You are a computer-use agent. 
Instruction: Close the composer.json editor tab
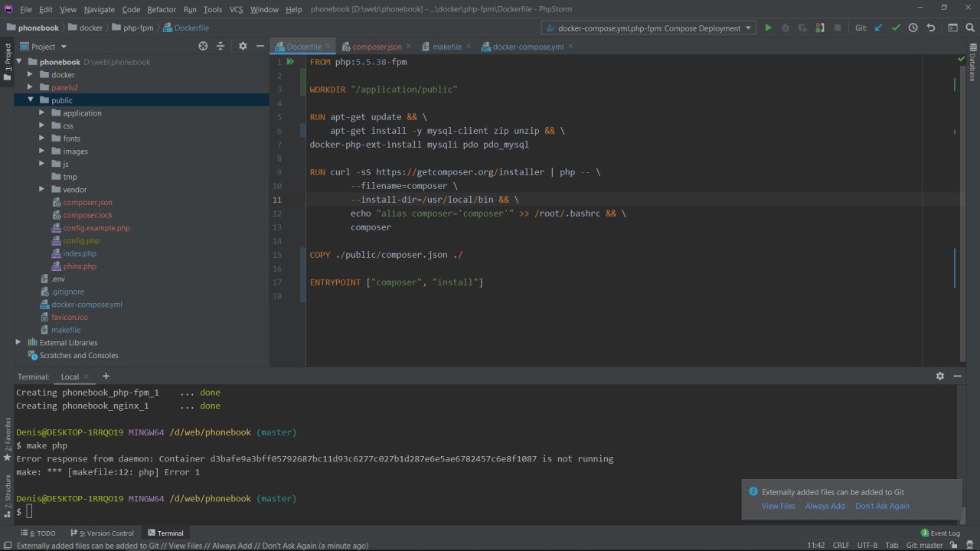[410, 47]
